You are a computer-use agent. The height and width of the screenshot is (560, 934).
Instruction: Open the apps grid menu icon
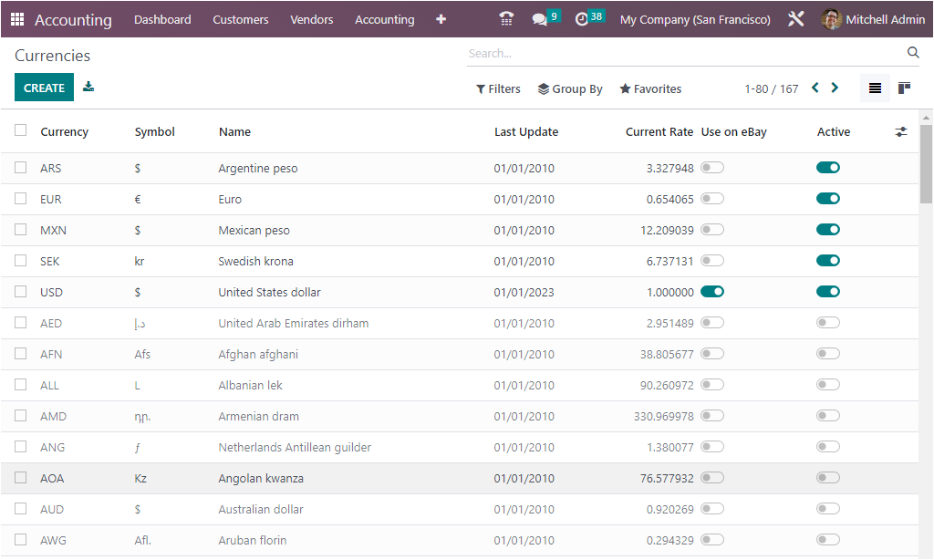17,19
